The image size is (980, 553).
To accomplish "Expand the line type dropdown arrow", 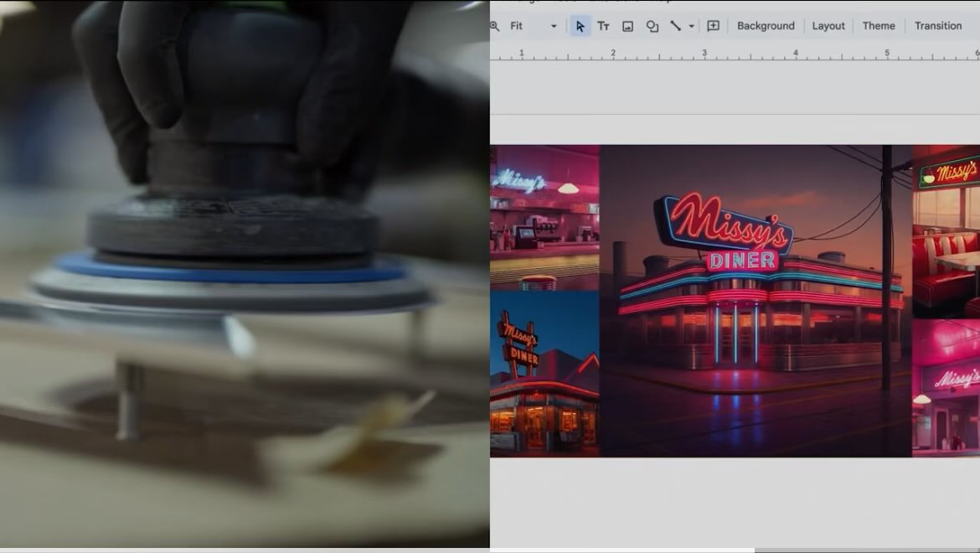I will pos(691,26).
